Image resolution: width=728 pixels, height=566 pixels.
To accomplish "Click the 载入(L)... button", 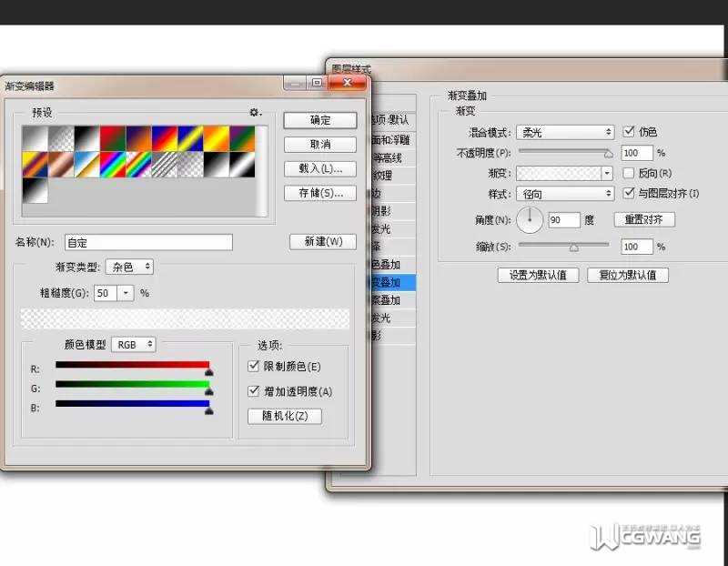I will pos(320,168).
